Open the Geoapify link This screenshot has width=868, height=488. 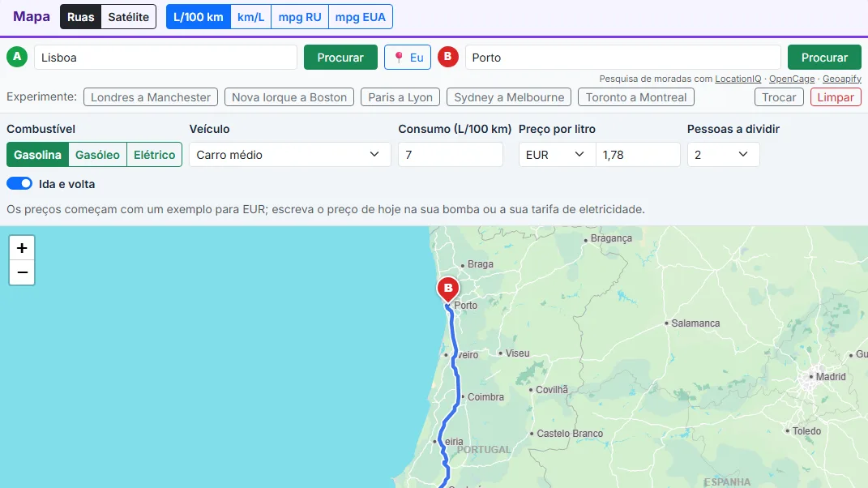(x=842, y=79)
